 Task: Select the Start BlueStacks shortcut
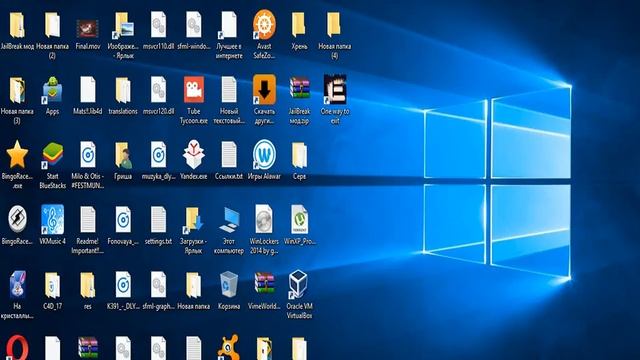[52, 155]
